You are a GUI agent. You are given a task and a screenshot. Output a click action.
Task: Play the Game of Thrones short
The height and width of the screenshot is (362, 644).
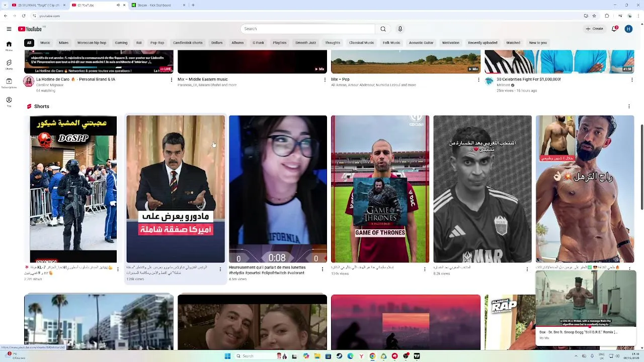[380, 189]
